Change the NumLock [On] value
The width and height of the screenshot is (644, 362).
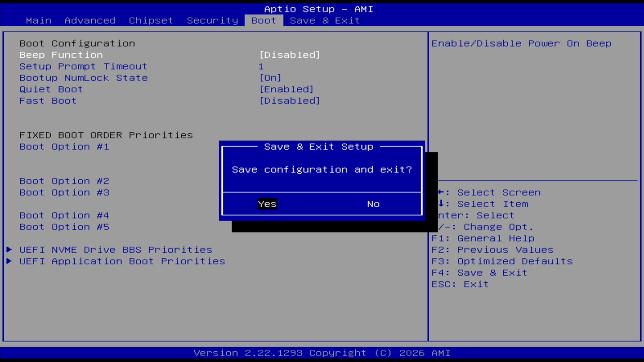coord(270,78)
